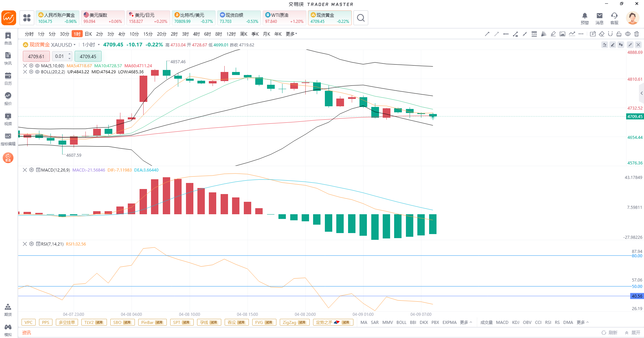Open the 1小时 period dropdown
Viewport: 644px width, 338px height.
[91, 45]
